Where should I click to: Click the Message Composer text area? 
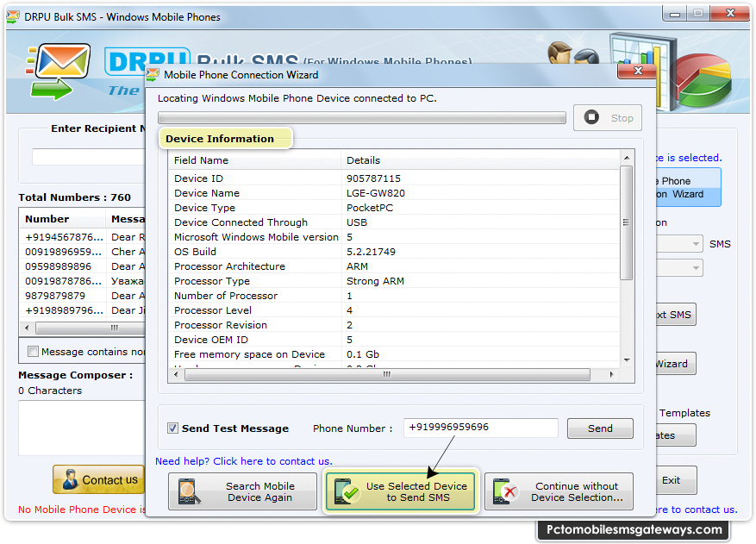[x=82, y=428]
